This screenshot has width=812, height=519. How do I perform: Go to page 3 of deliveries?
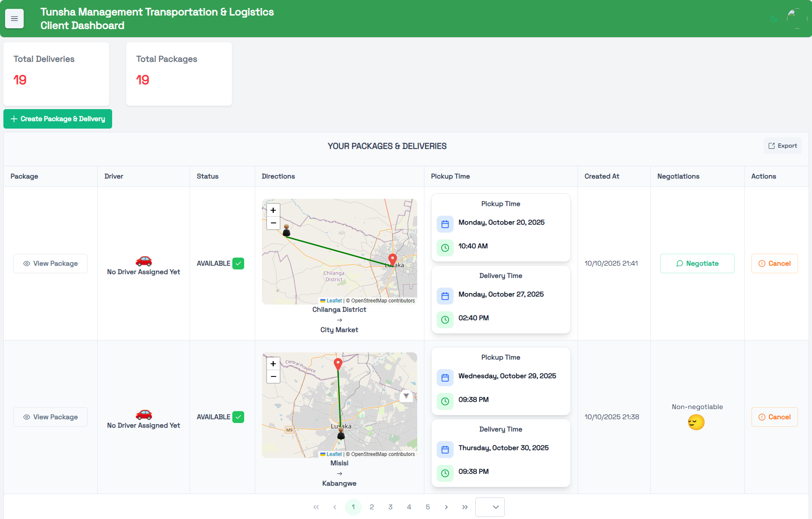[391, 507]
